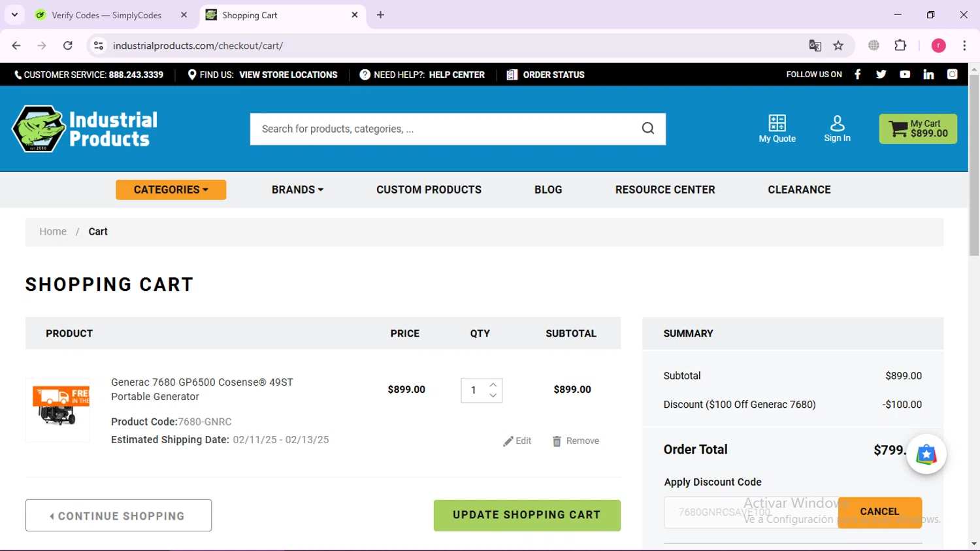The width and height of the screenshot is (980, 551).
Task: Click UPDATE SHOPPING CART button
Action: pyautogui.click(x=527, y=515)
